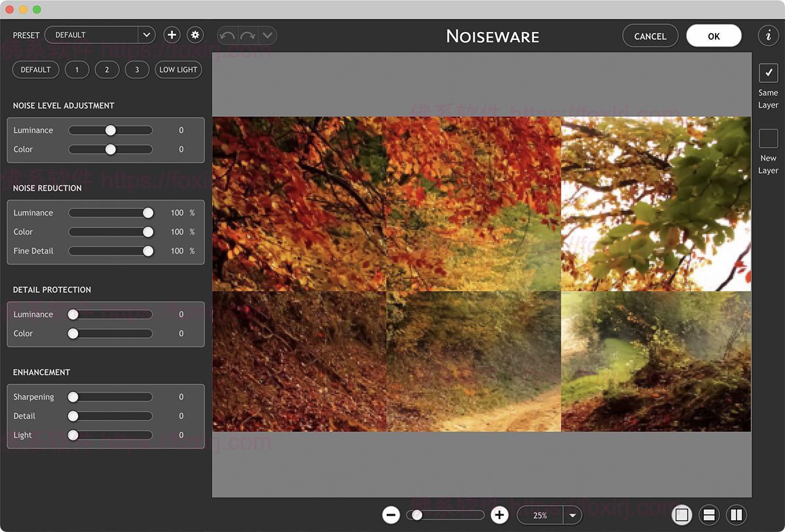Select vertical split preview icon

pos(736,515)
